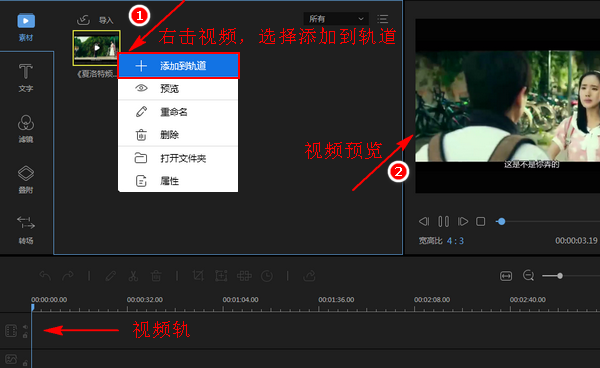Undo the last edit

(x=45, y=276)
